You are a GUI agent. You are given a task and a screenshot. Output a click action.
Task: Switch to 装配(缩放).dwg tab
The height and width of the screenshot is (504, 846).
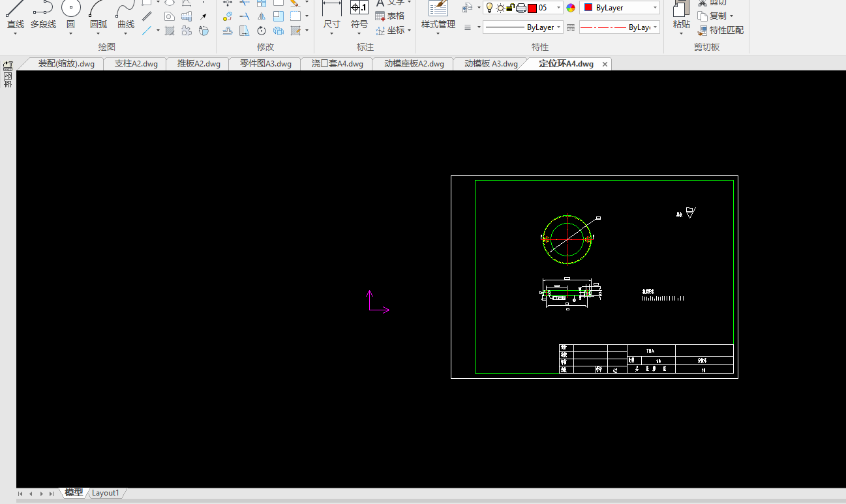[66, 64]
